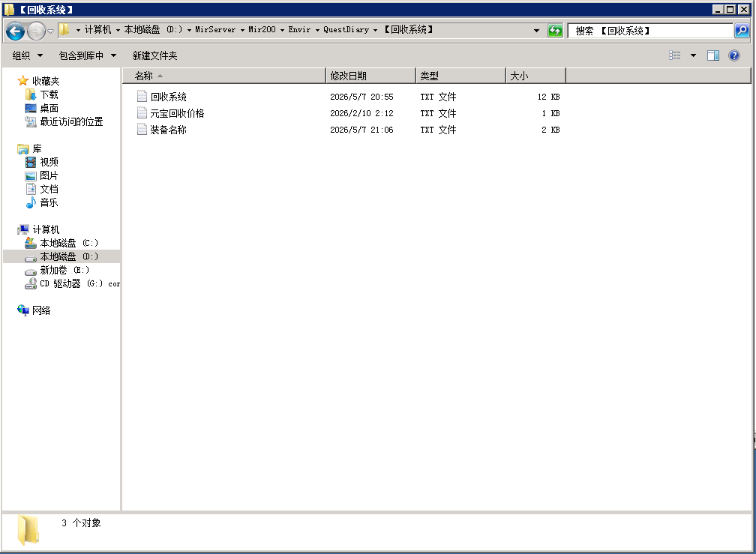Select the 元宝回收价格 text file
Screen dimensions: 756x554
[x=177, y=113]
